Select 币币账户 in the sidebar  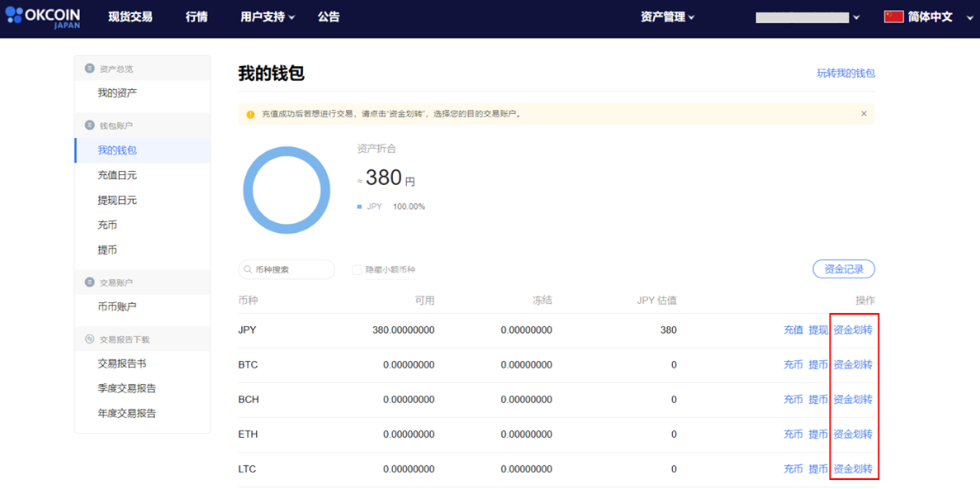[117, 306]
